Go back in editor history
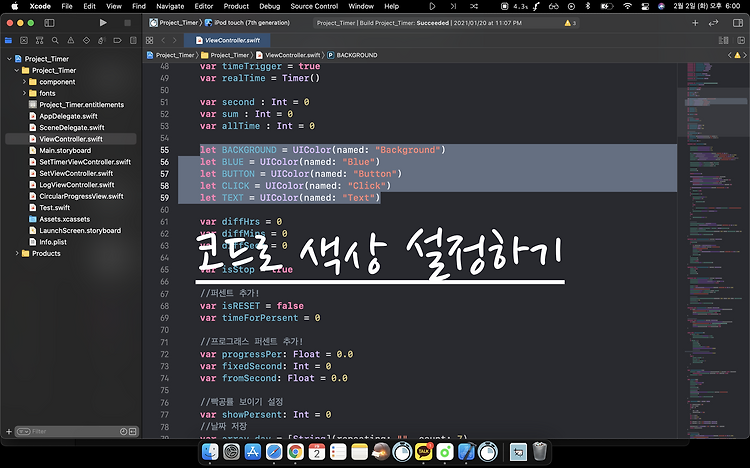The width and height of the screenshot is (750, 468). pyautogui.click(x=163, y=41)
